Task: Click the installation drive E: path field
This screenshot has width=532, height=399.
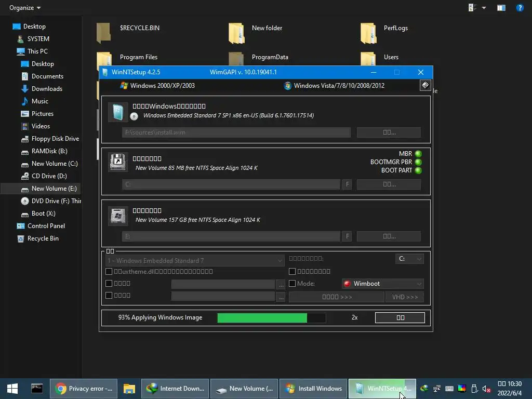Action: point(231,236)
